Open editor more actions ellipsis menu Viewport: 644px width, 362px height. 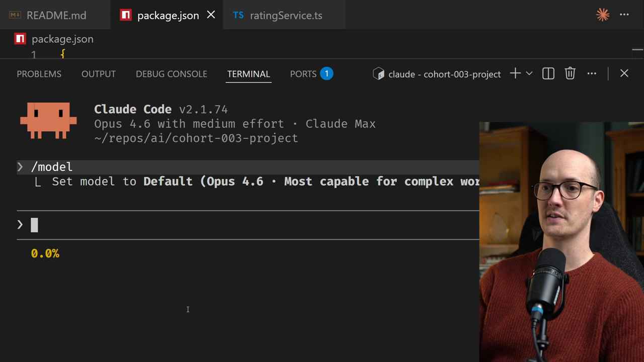coord(624,15)
